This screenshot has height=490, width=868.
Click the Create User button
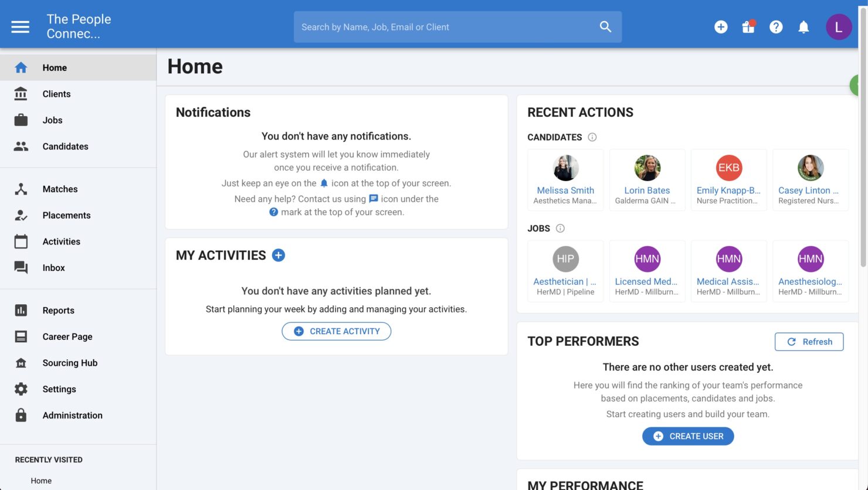coord(688,436)
